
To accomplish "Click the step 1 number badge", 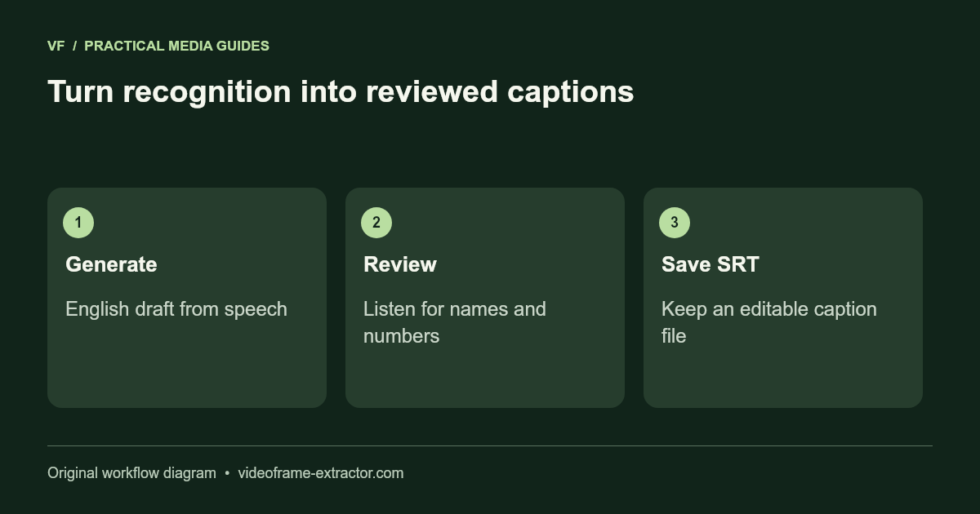I will point(78,223).
